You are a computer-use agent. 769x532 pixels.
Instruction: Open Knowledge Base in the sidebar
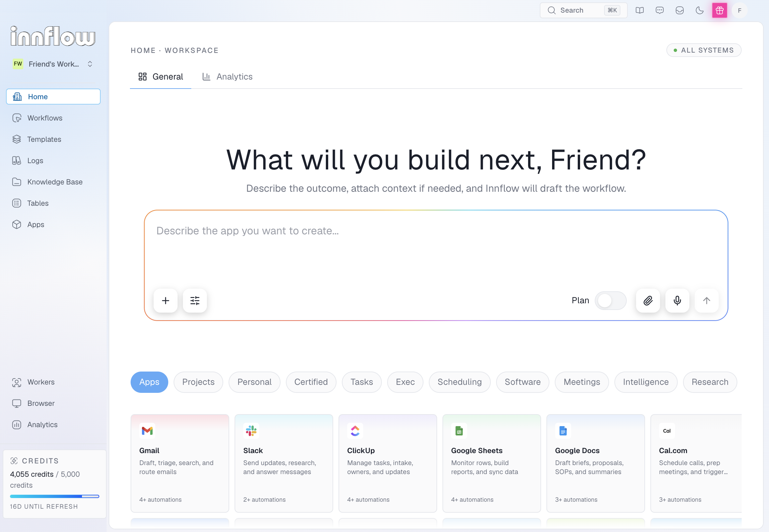click(x=53, y=182)
